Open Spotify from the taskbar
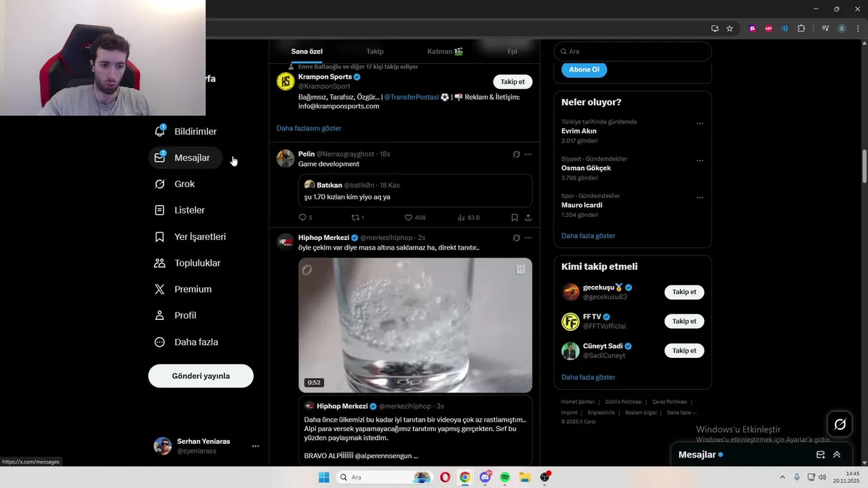The image size is (868, 488). pyautogui.click(x=505, y=477)
